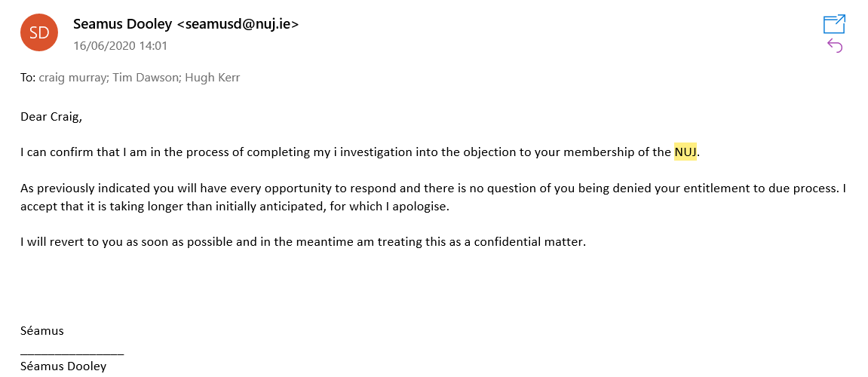Click Séamus Dooley in the signature

(63, 366)
